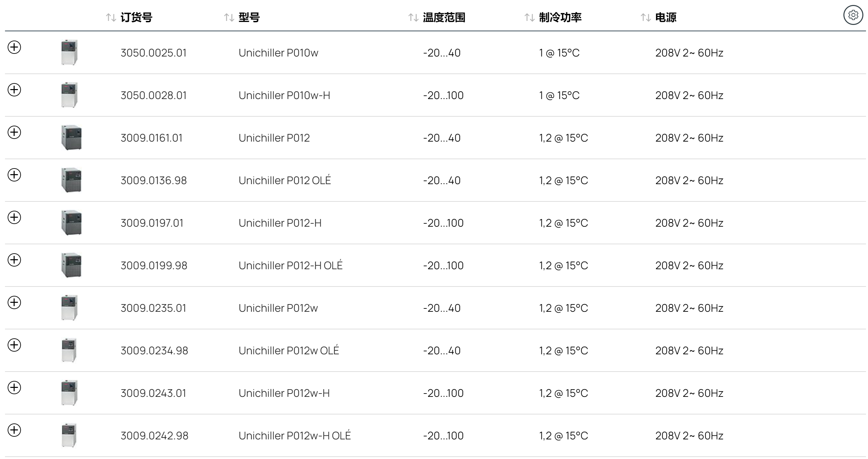
Task: Open product image of Unichiller P010w
Action: [69, 53]
